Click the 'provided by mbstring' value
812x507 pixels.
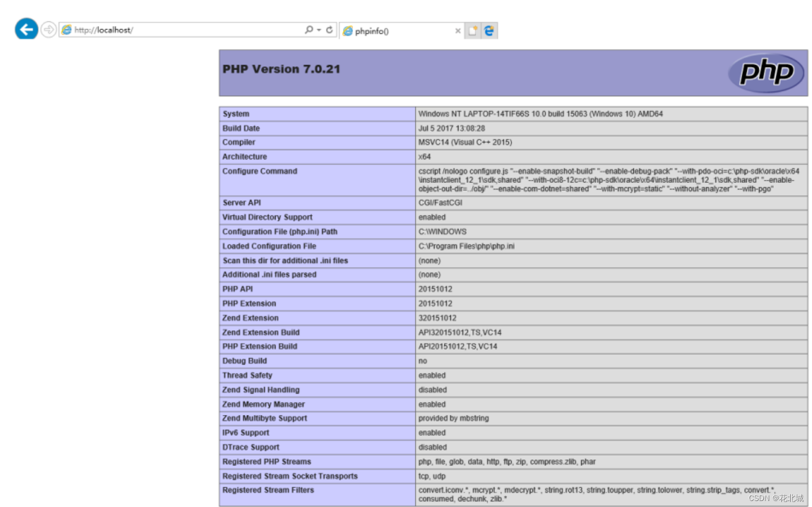coord(454,418)
